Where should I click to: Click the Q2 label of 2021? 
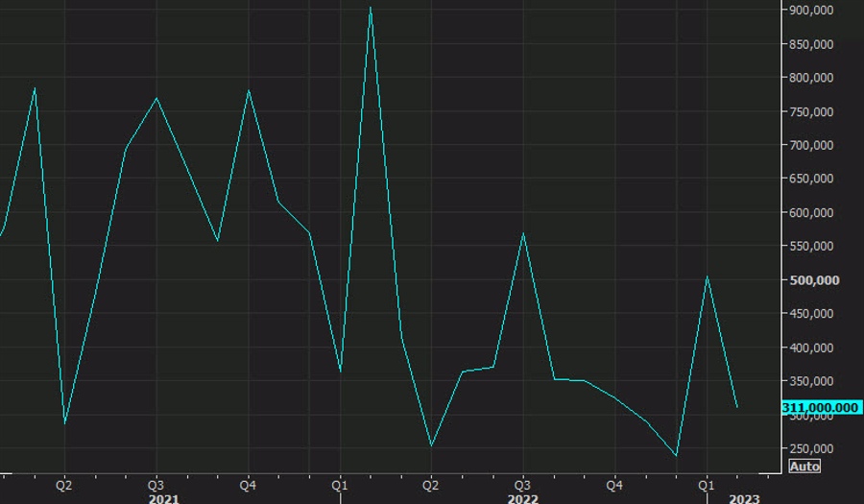click(x=64, y=485)
